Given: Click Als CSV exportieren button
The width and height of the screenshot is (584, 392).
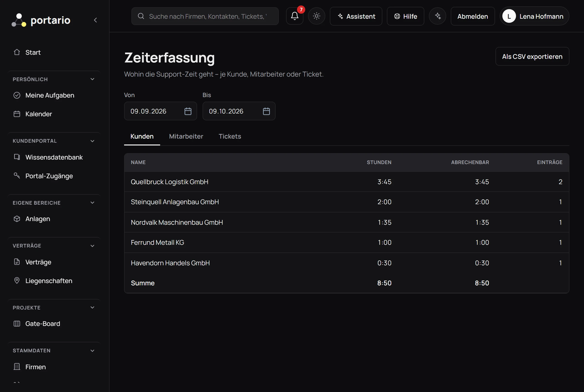Looking at the screenshot, I should 532,57.
